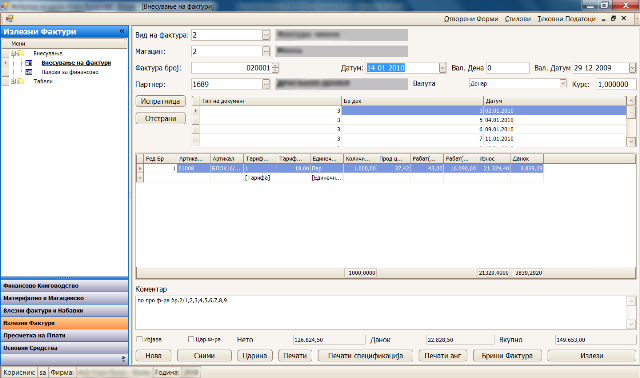Click the overflow chevron below the navigation sections

(123, 359)
